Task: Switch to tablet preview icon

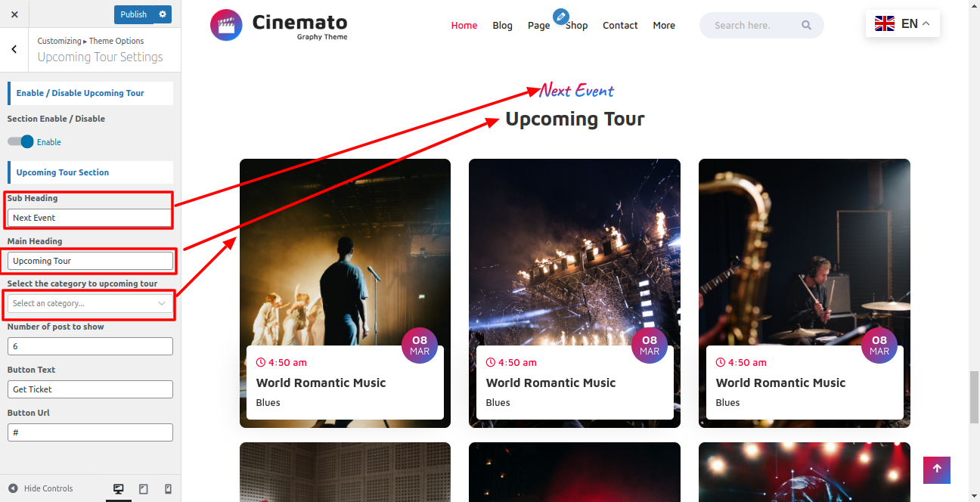Action: [x=144, y=489]
